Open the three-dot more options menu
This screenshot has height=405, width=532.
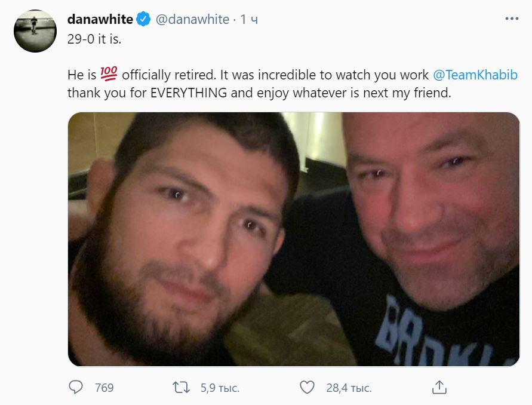(x=512, y=19)
